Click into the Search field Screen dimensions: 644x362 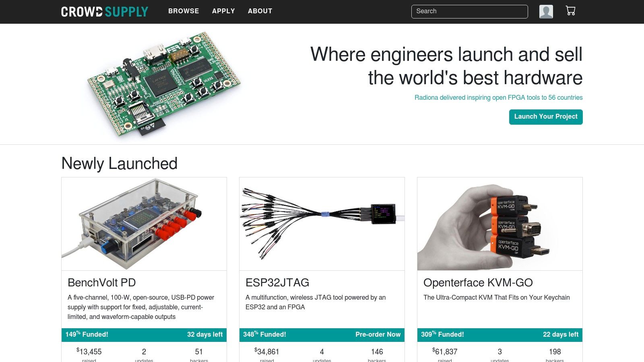click(469, 12)
